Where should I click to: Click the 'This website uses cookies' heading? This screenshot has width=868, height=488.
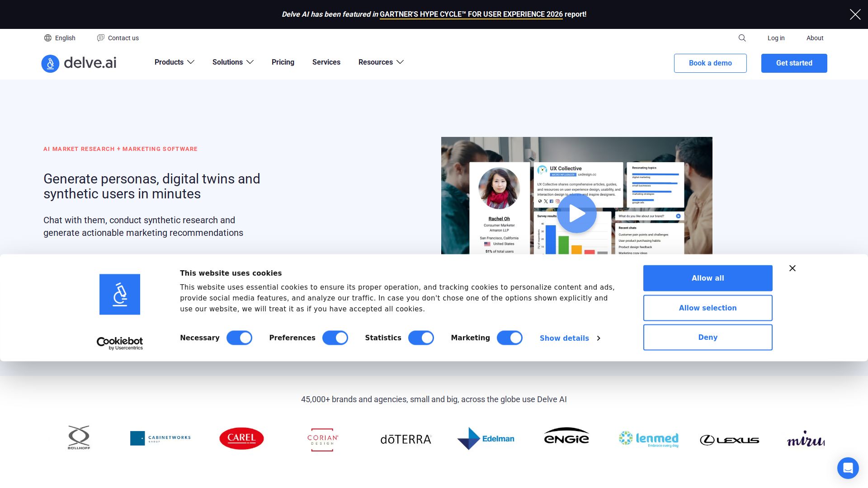pos(231,273)
